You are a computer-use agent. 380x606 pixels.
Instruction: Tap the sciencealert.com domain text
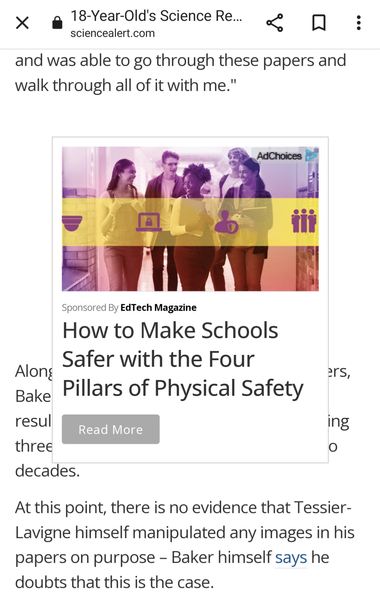[112, 34]
